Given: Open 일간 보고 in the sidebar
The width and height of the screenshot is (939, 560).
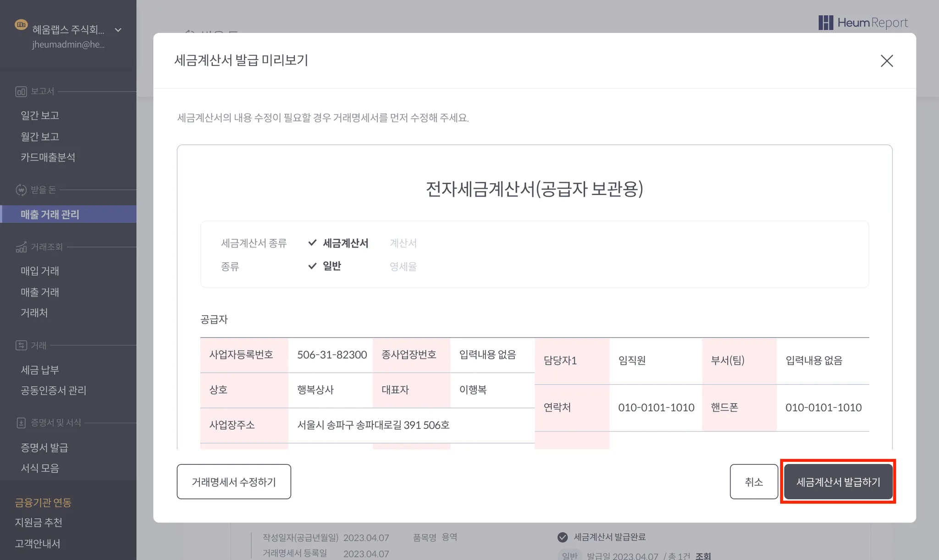Looking at the screenshot, I should pyautogui.click(x=40, y=115).
